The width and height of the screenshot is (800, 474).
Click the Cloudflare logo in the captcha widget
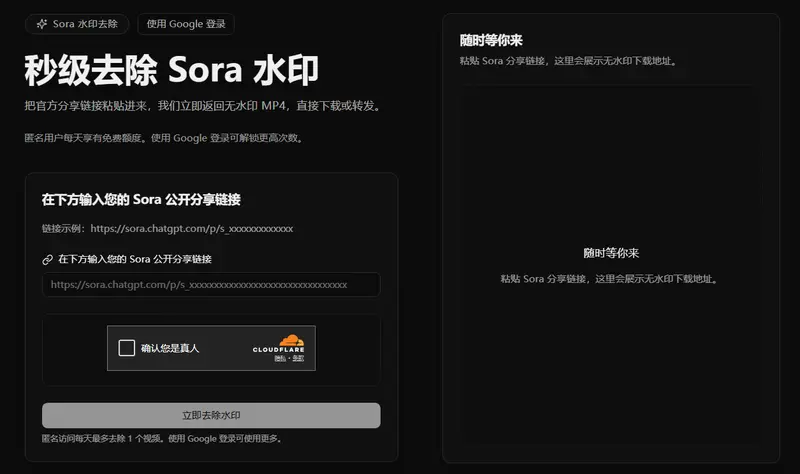pyautogui.click(x=279, y=344)
